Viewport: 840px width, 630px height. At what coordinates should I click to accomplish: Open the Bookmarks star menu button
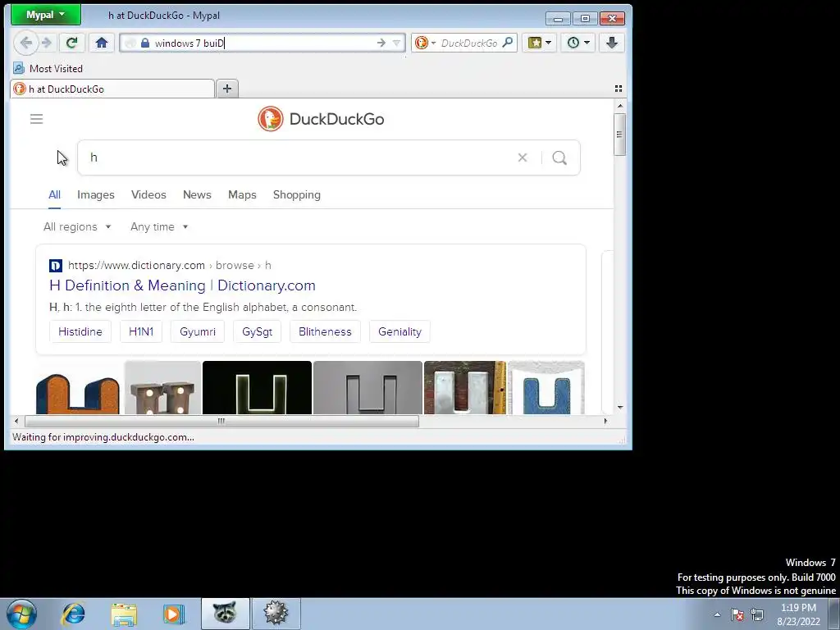coord(540,43)
